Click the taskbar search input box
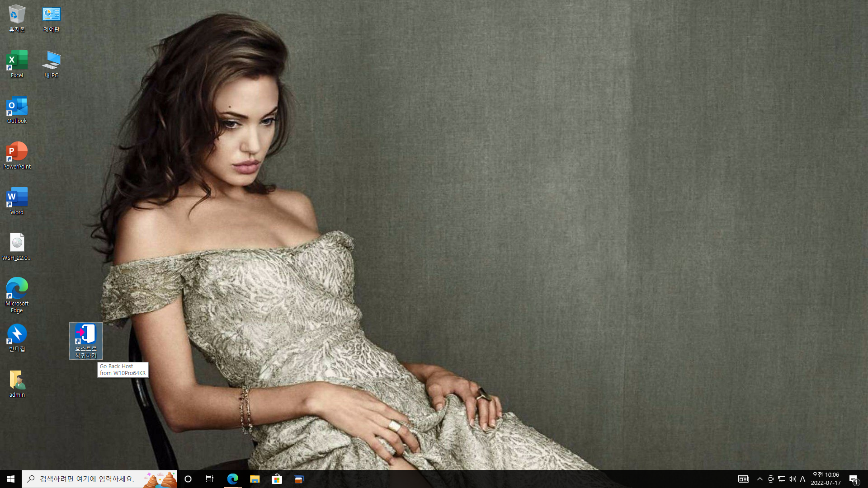Image resolution: width=868 pixels, height=488 pixels. [99, 479]
